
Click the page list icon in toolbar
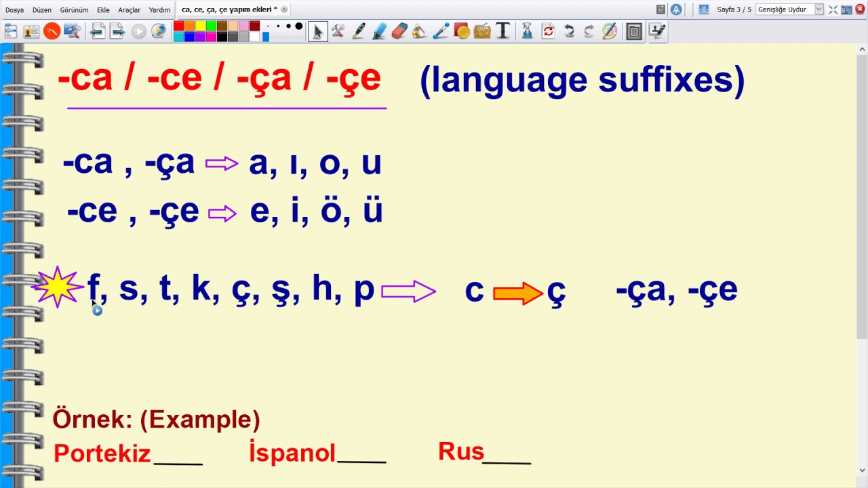tap(11, 31)
